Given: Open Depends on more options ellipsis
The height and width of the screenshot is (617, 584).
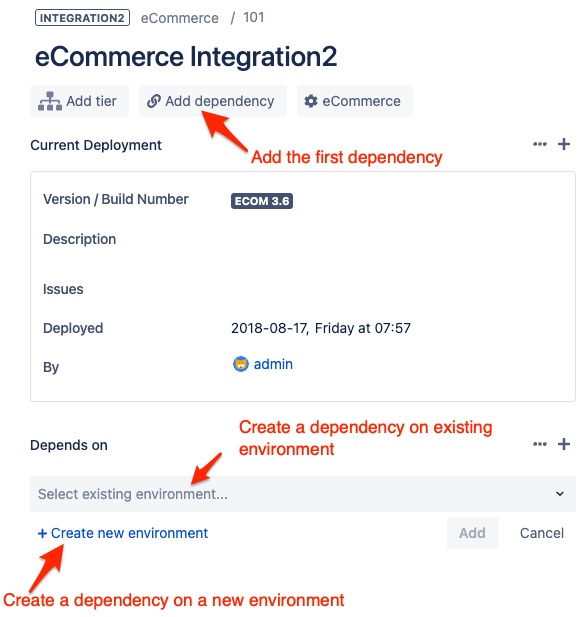Looking at the screenshot, I should [540, 444].
